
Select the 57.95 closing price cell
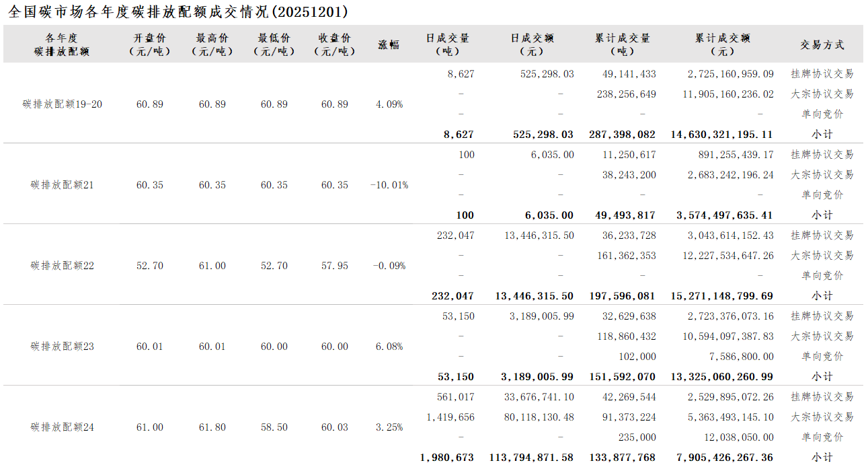[x=335, y=266]
